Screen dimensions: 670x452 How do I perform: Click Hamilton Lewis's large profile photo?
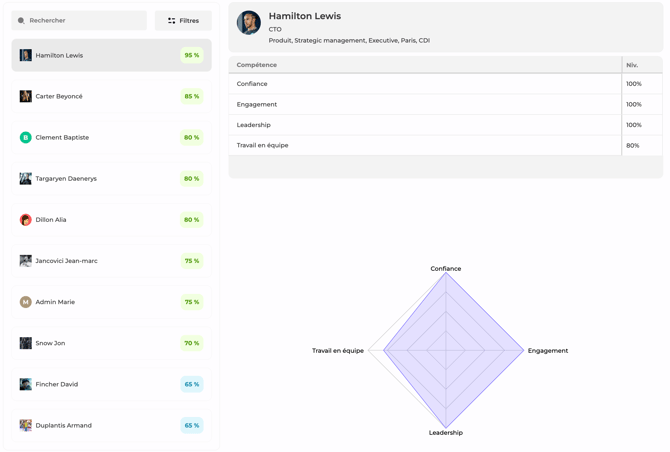tap(249, 22)
